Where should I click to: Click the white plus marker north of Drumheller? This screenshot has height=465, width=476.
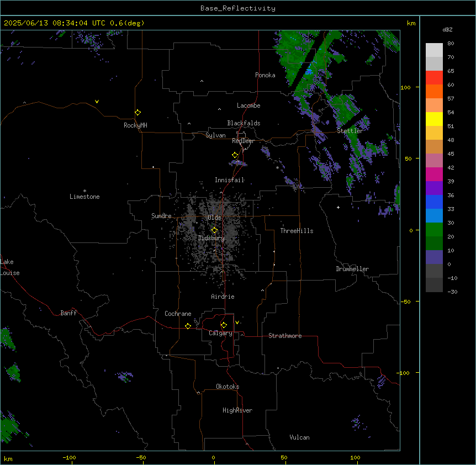pyautogui.click(x=338, y=207)
